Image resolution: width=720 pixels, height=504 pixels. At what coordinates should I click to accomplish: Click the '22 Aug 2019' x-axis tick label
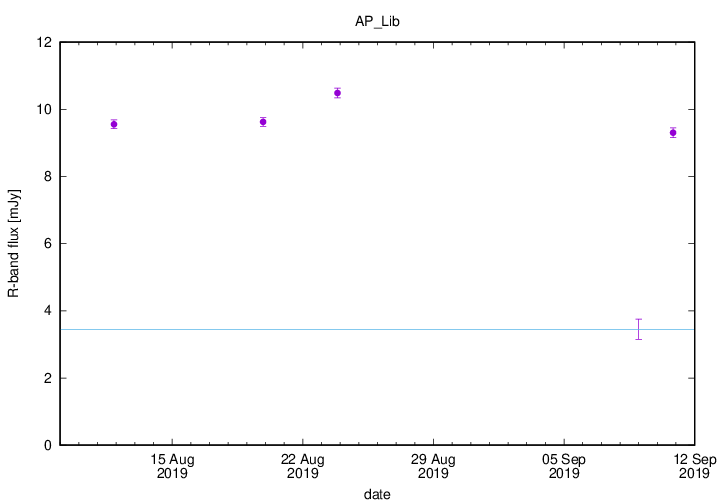[303, 466]
